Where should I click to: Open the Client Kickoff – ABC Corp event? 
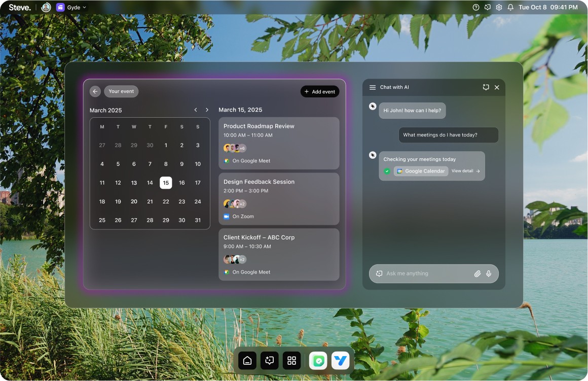[x=279, y=255]
